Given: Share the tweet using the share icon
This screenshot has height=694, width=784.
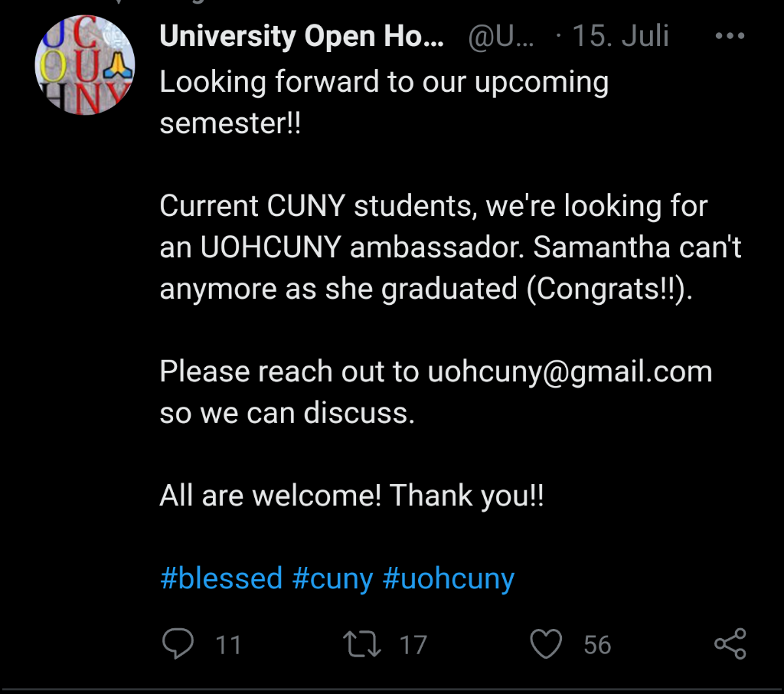Looking at the screenshot, I should (x=730, y=644).
